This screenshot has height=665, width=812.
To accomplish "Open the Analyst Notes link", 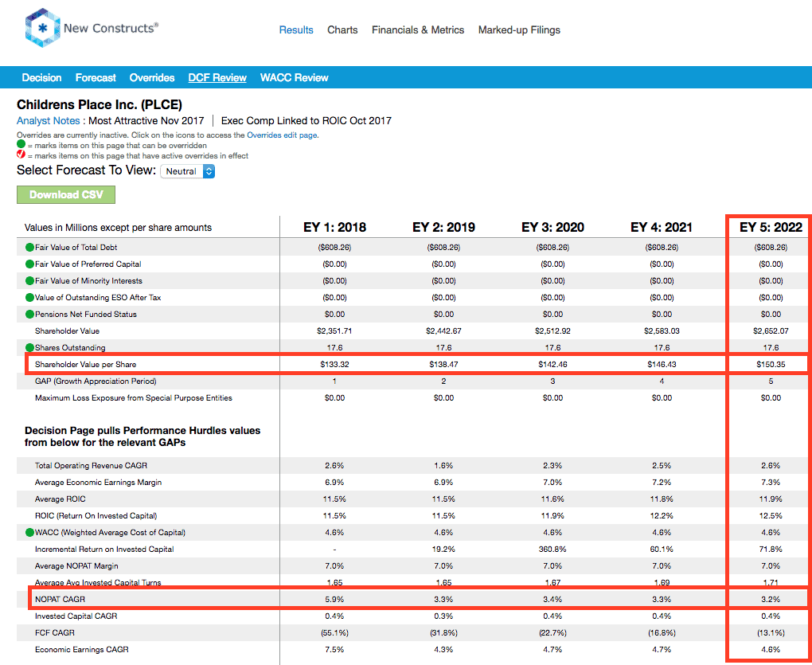I will [x=48, y=121].
